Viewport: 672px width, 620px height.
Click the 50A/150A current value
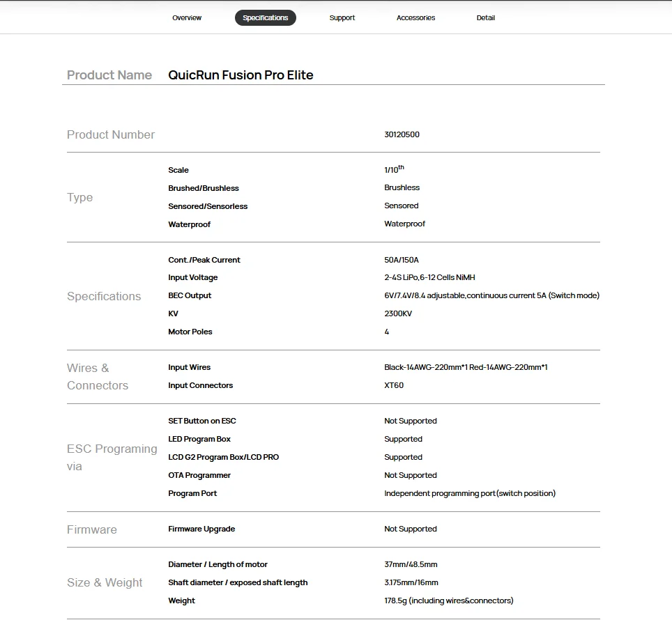coord(402,260)
